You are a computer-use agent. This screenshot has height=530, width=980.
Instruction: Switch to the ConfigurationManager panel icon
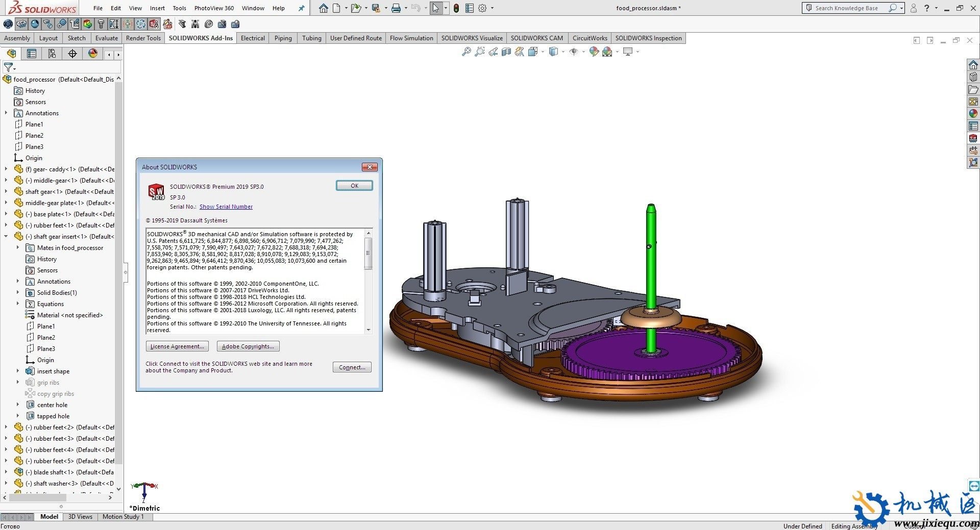(x=52, y=53)
